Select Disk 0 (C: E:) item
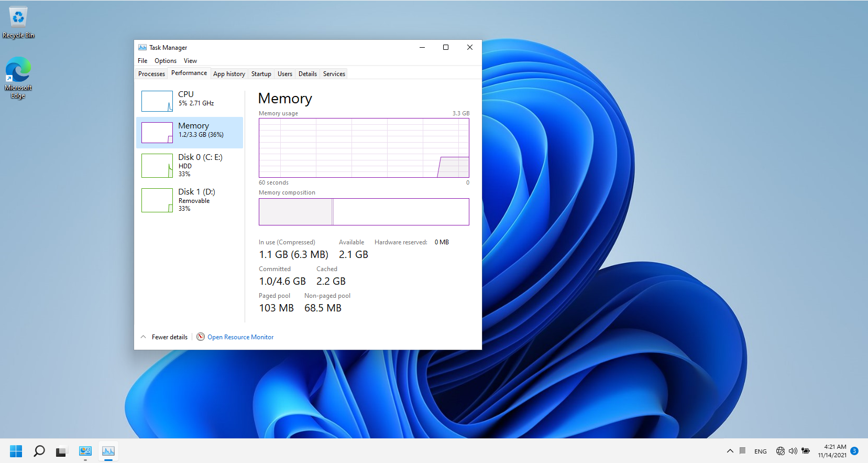The width and height of the screenshot is (868, 463). 190,165
